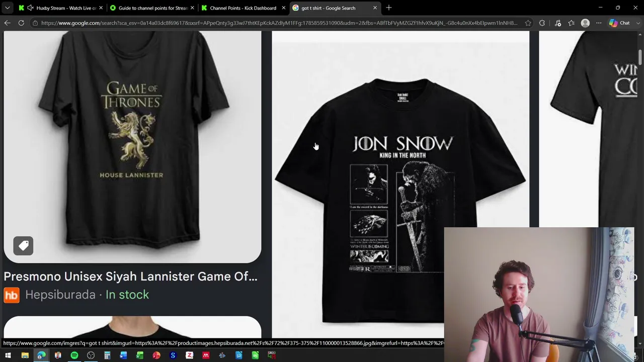Screen dimensions: 644x362
Task: Close the Huxby Stream tab
Action: pyautogui.click(x=101, y=8)
